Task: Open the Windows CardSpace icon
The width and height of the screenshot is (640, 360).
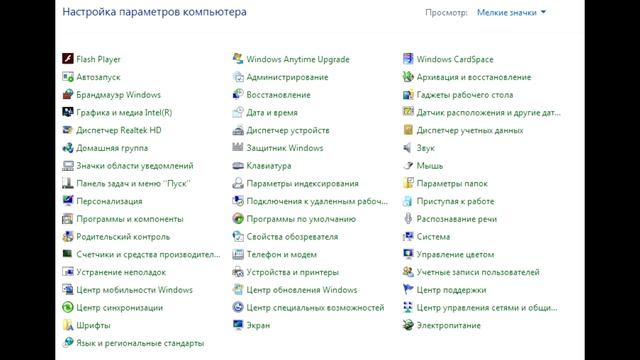Action: (408, 59)
